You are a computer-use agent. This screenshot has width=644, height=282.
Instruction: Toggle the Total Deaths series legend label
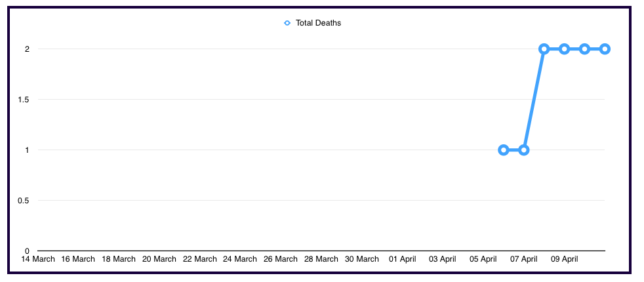point(318,23)
